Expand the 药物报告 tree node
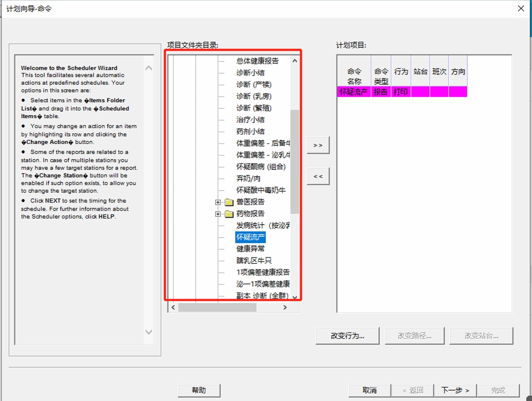Viewport: 532px width, 401px height. coord(218,214)
